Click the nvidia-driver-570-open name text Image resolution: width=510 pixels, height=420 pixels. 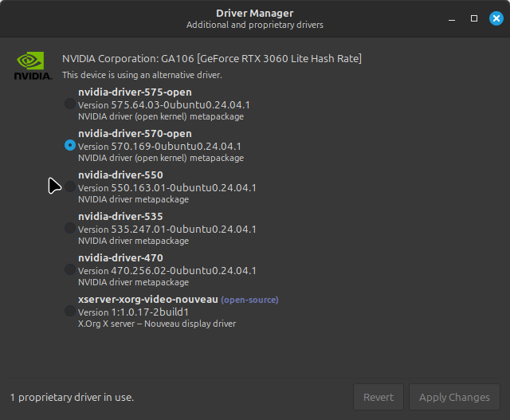(135, 134)
